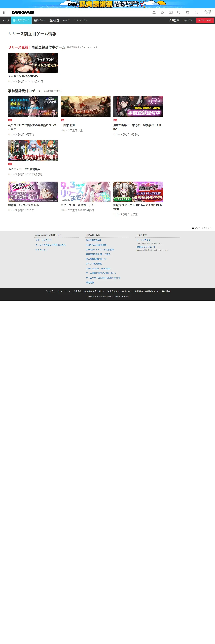Select the ボイス nav tab
Viewport: 215px width, 644px height.
[66, 21]
